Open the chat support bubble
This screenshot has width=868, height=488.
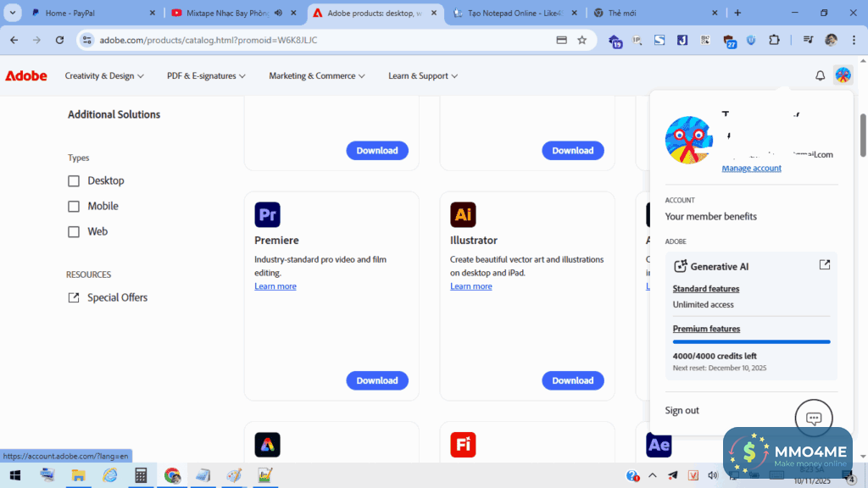point(813,419)
